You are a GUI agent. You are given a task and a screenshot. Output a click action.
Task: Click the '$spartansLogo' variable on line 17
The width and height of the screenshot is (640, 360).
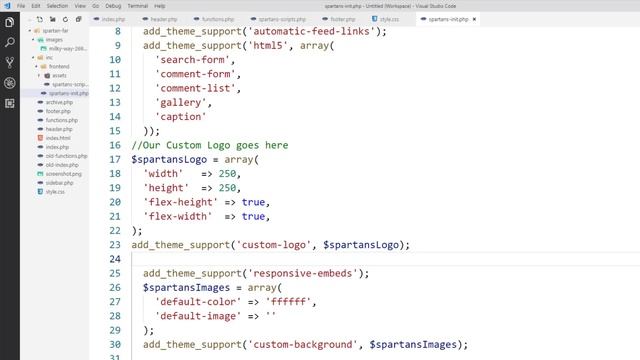pos(169,160)
